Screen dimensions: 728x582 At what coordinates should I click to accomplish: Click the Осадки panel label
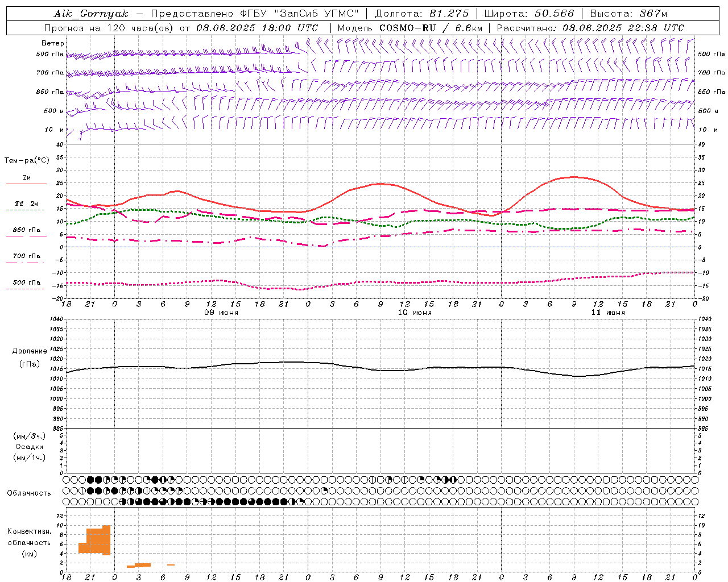[30, 447]
